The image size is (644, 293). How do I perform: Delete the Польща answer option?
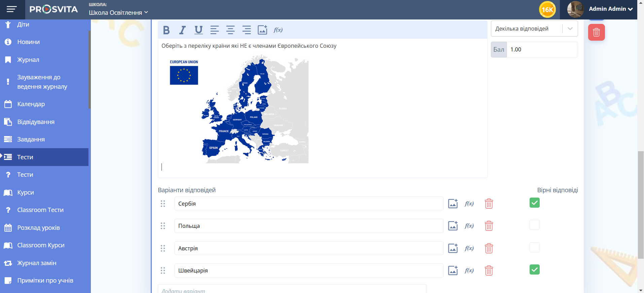[x=489, y=226]
